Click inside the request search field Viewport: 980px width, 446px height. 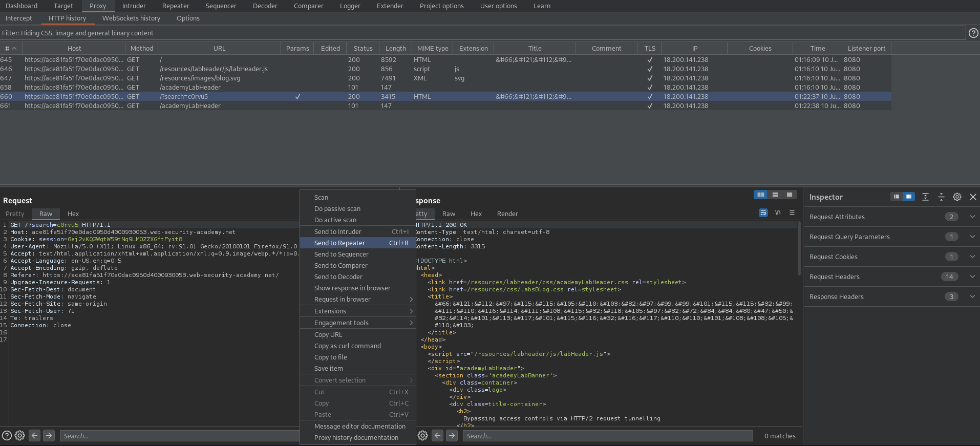tap(179, 436)
